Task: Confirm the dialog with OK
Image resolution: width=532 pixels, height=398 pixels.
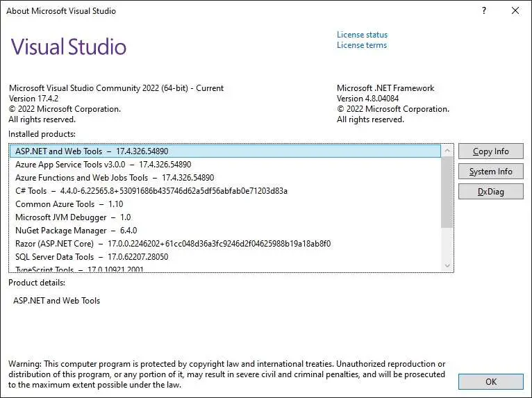Action: point(490,382)
